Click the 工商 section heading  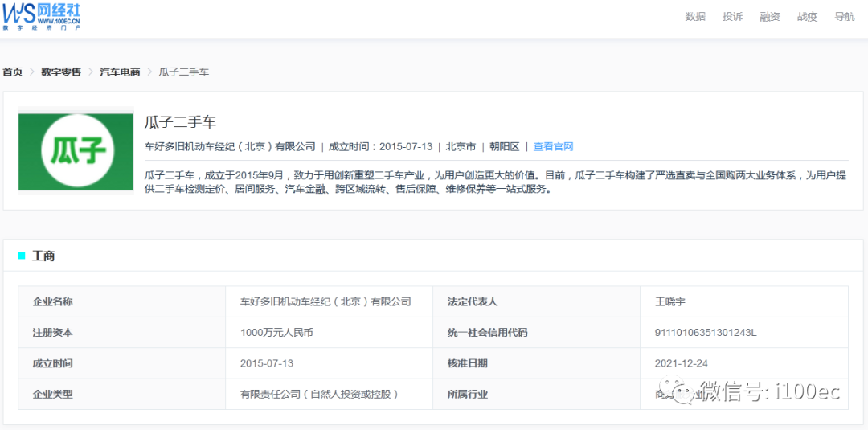43,256
